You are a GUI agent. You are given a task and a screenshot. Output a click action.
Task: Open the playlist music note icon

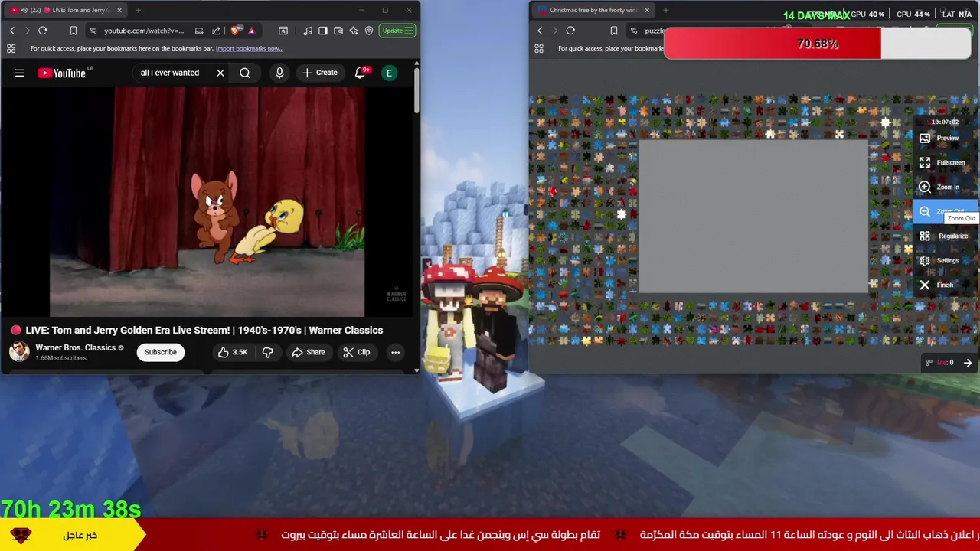pos(308,31)
